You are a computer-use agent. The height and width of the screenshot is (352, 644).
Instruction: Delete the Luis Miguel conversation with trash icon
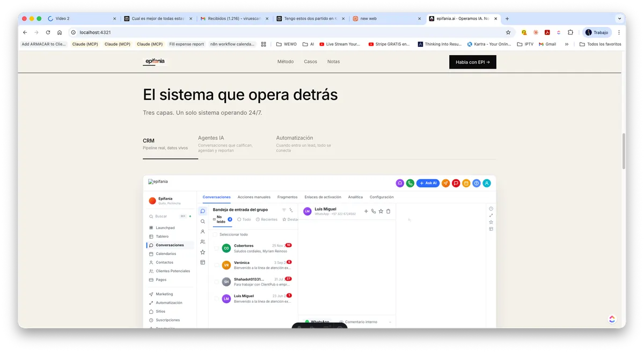pos(389,211)
